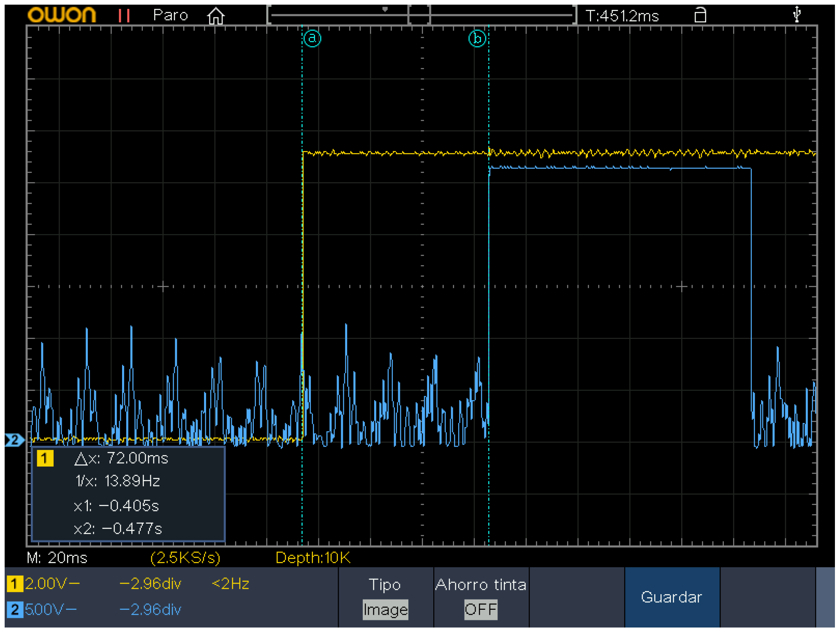The image size is (840, 633).
Task: Click the Paro run state label
Action: (x=170, y=16)
